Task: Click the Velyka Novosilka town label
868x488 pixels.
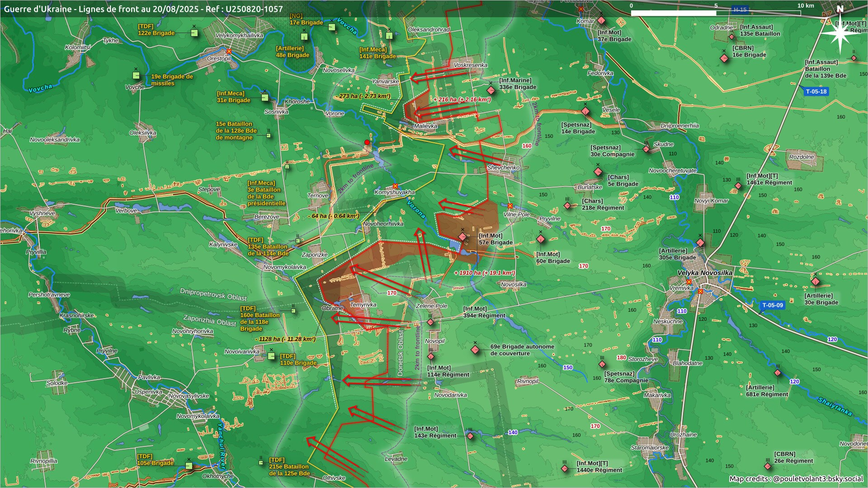Action: pyautogui.click(x=704, y=273)
